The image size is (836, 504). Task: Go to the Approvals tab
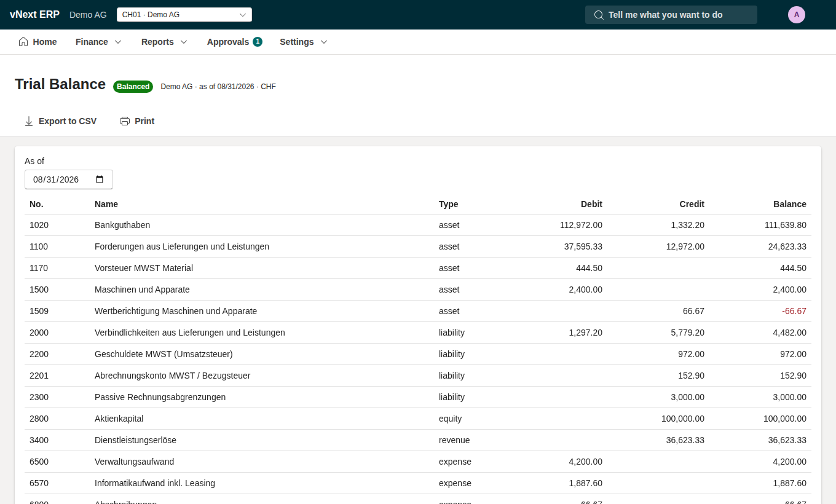pos(234,42)
